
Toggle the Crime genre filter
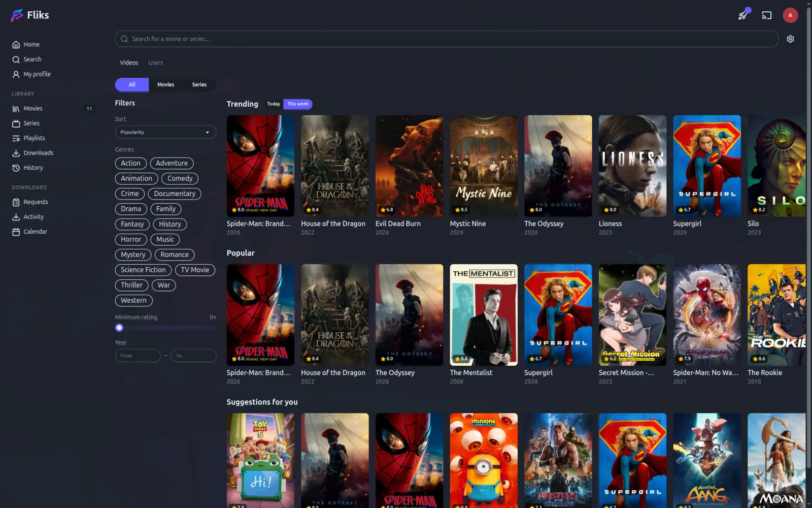click(130, 194)
